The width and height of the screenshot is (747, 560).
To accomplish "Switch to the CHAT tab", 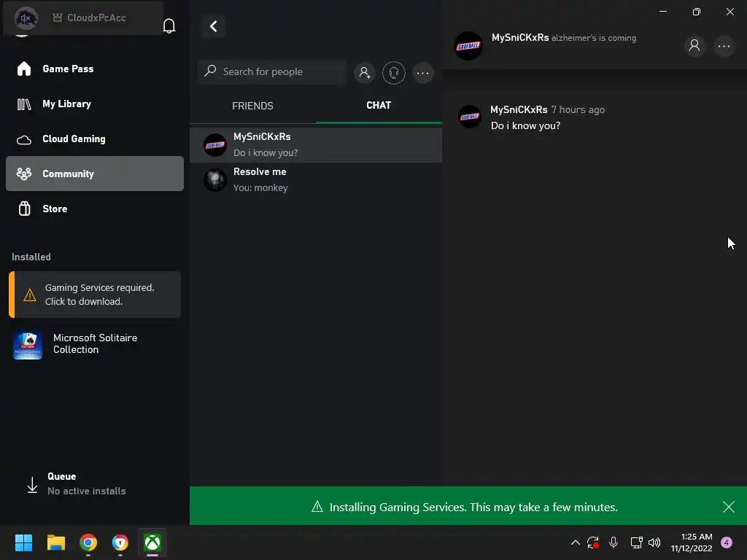I will point(379,105).
